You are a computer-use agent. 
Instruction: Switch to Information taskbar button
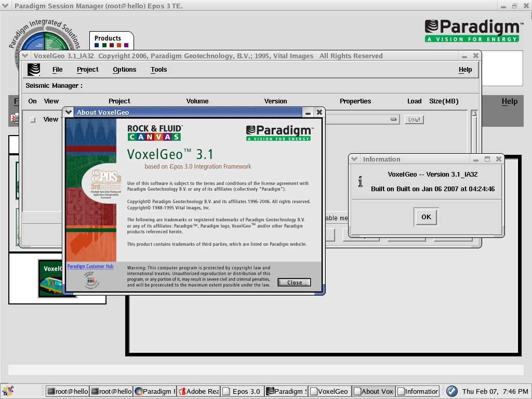pyautogui.click(x=418, y=391)
